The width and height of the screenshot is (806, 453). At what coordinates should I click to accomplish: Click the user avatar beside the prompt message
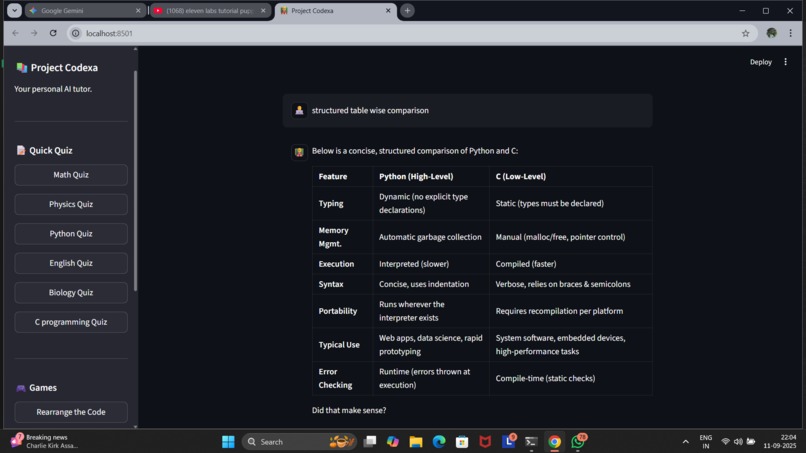click(x=299, y=110)
